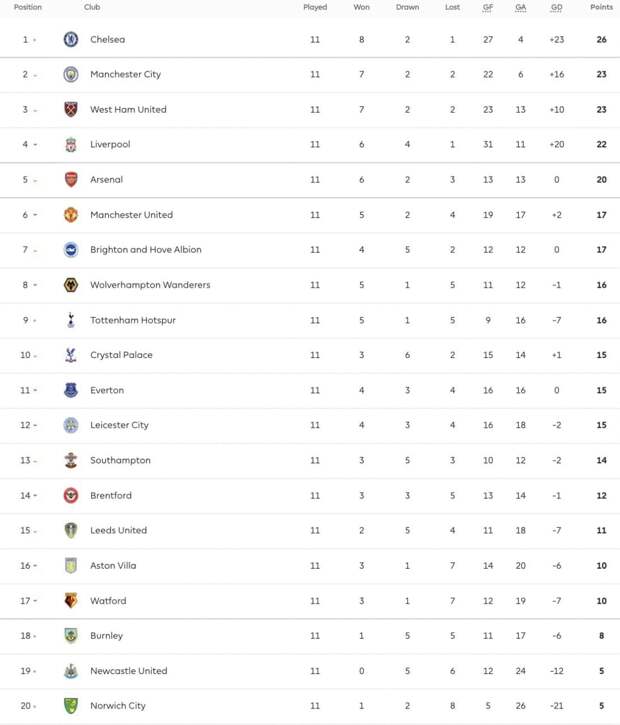
Task: Expand the indicator beside position 20
Action: click(x=35, y=706)
